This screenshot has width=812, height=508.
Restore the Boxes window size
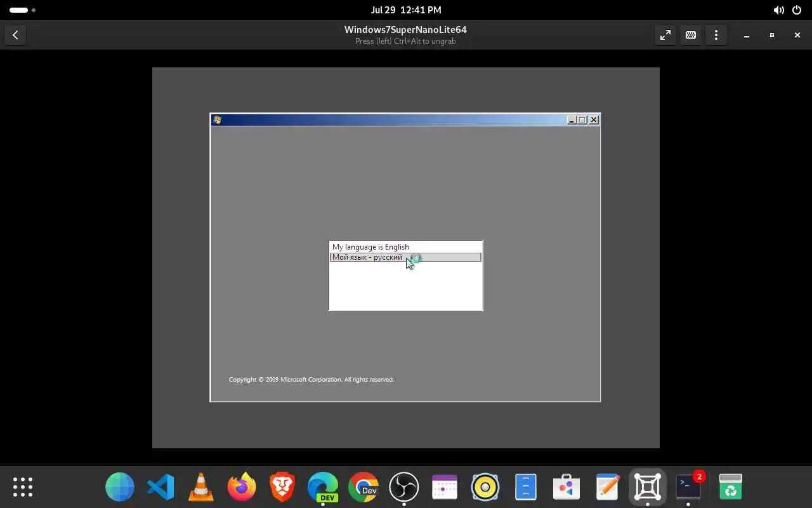click(x=772, y=35)
